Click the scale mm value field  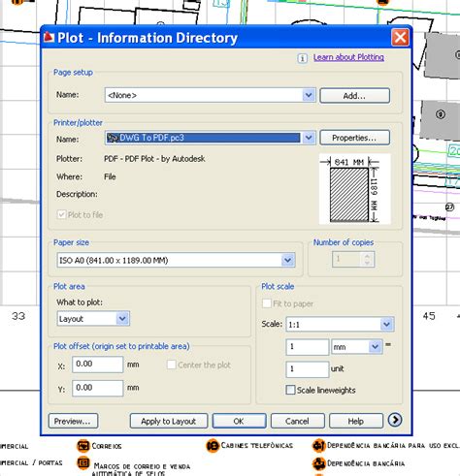click(308, 347)
